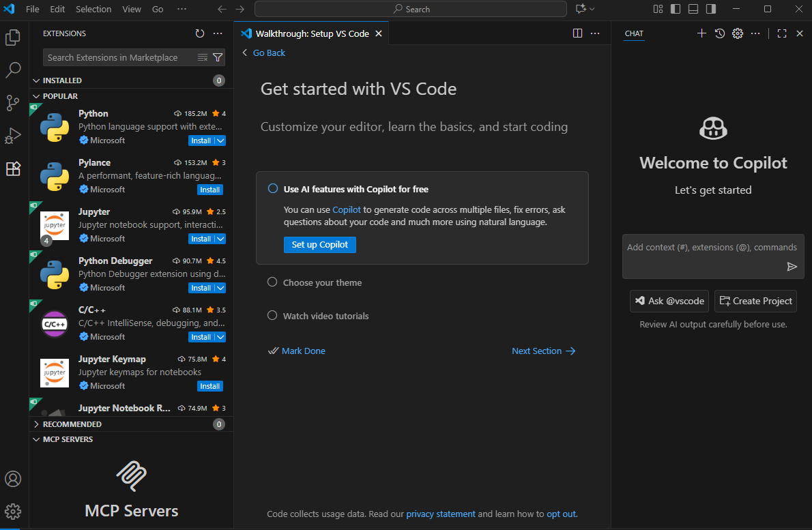Open Python Debugger install dropdown arrow
The image size is (812, 530).
click(220, 288)
